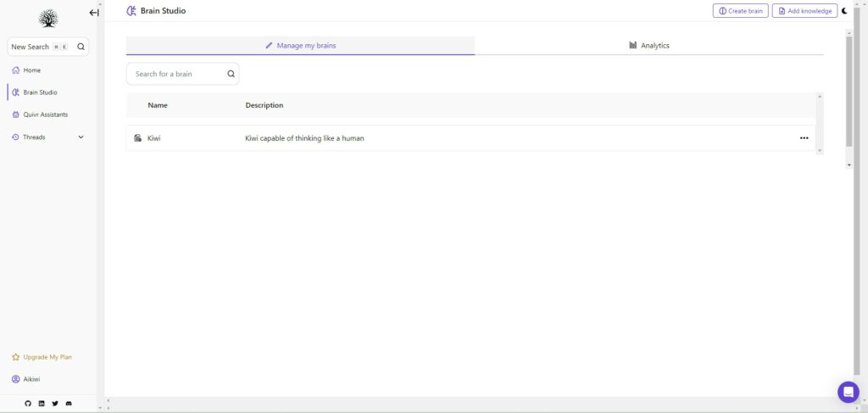Click the Quivr tree logo
Viewport: 868px width, 413px height.
[x=48, y=19]
